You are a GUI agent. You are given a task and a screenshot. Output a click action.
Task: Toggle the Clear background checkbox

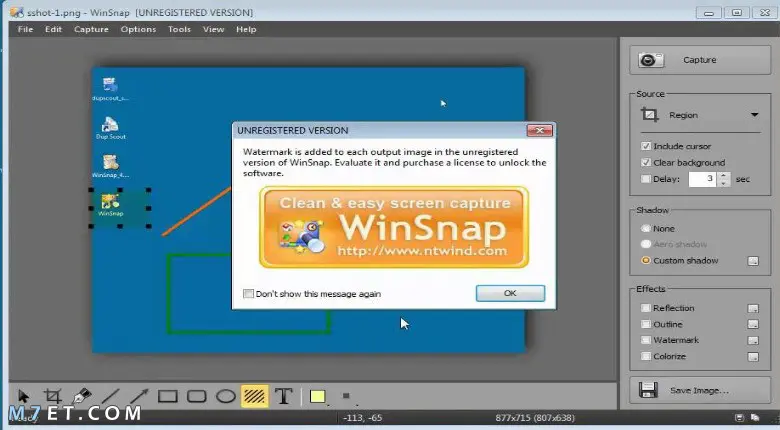tap(646, 162)
